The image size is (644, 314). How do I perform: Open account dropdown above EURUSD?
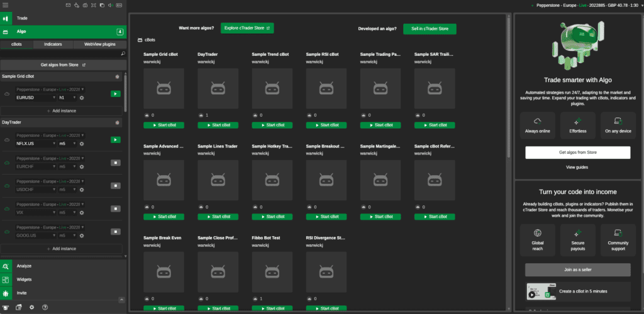click(x=50, y=89)
